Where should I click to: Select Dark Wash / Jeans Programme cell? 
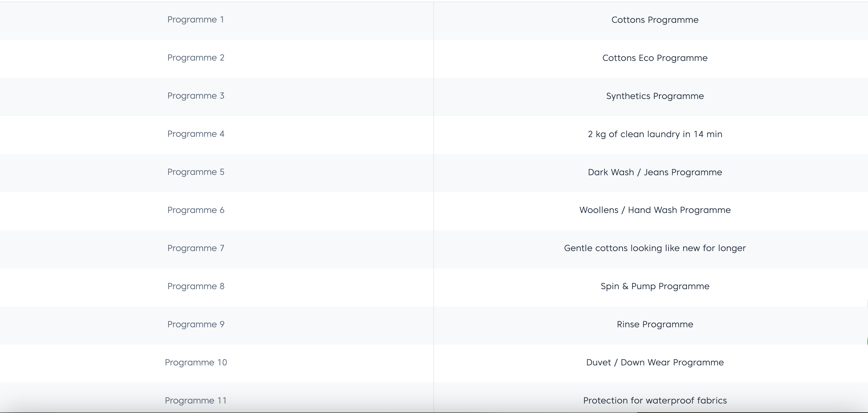655,172
